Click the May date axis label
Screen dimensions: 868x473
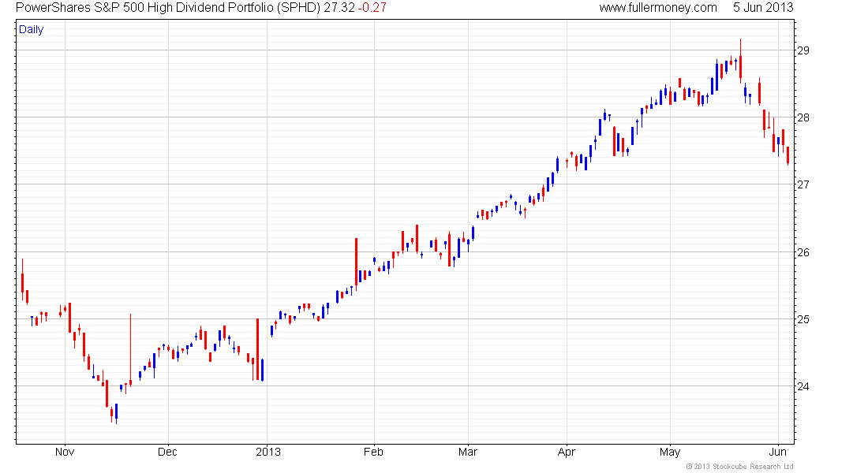[x=670, y=452]
